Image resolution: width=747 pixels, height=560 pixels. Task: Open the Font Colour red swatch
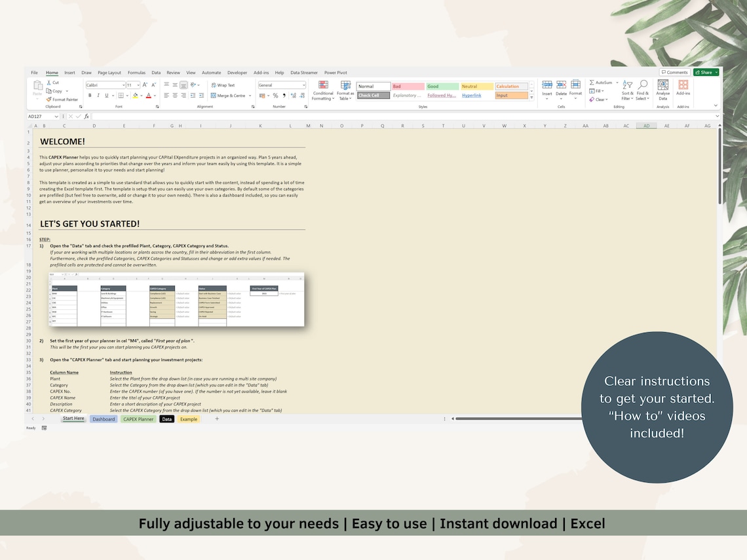pos(149,95)
